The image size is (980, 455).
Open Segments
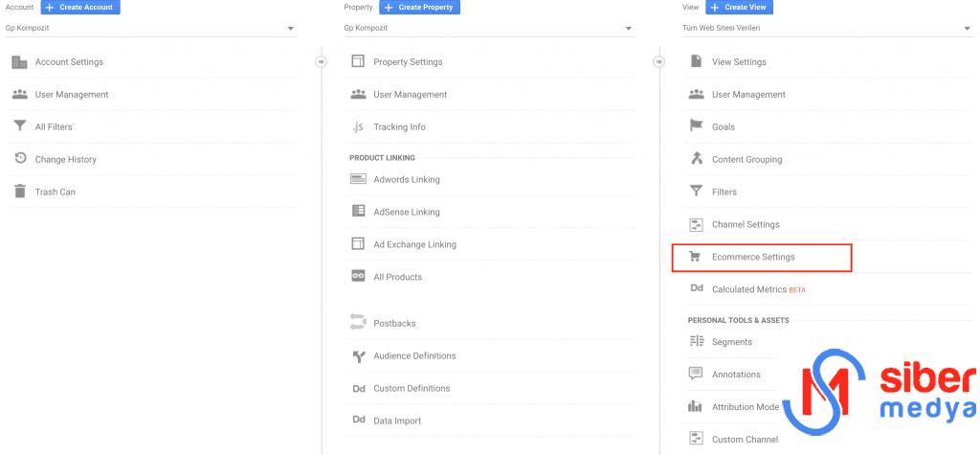click(x=732, y=342)
